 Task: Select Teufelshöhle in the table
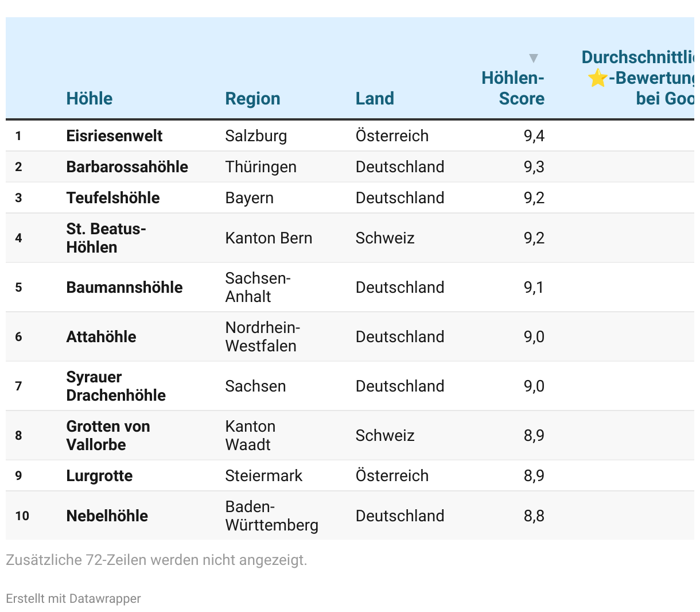[113, 198]
